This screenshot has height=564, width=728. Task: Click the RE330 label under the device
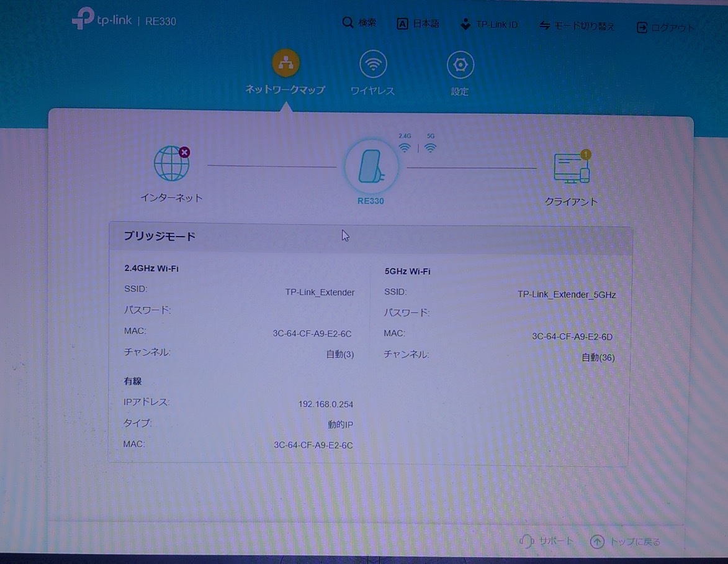coord(371,201)
